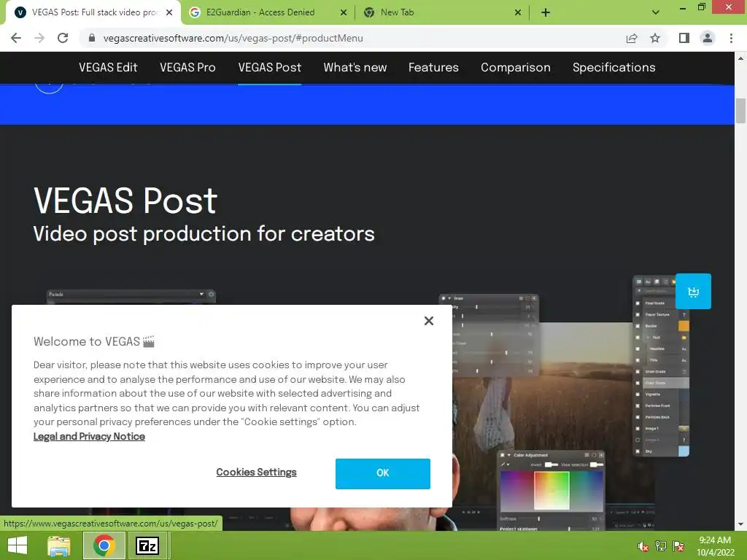Viewport: 747px width, 560px height.
Task: Select VEGAS Post in product menu
Action: [x=270, y=68]
